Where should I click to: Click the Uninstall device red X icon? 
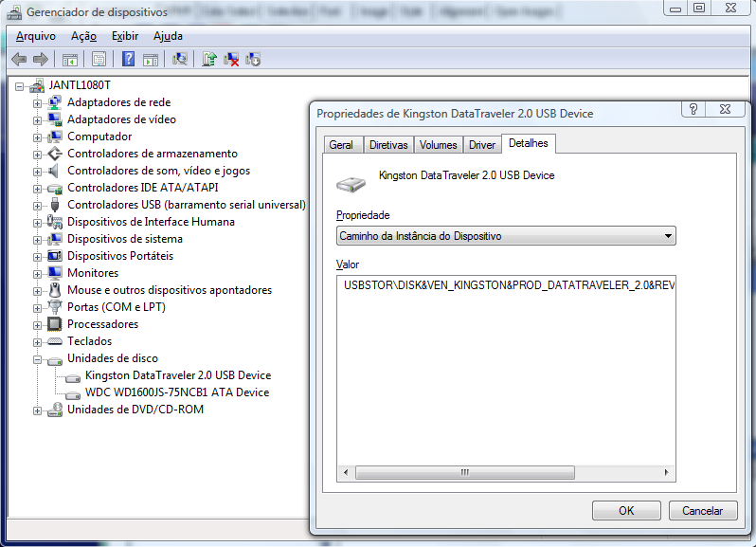point(231,60)
